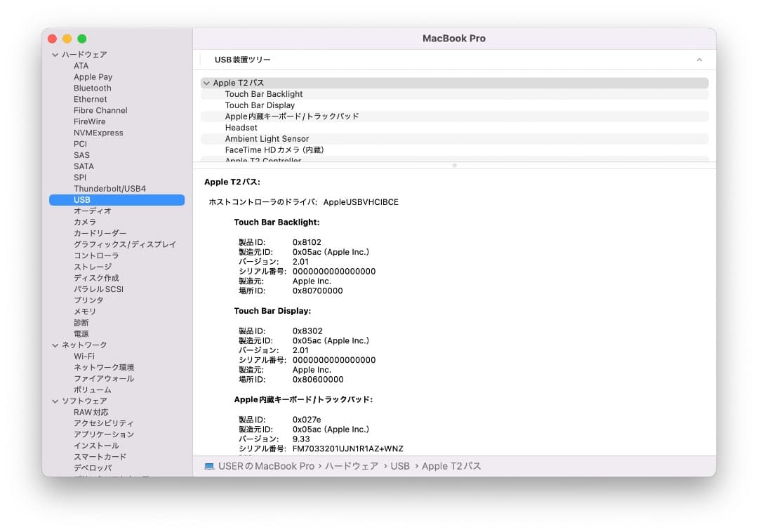Image resolution: width=758 pixels, height=532 pixels.
Task: Select Ambient Light Sensor device entry
Action: tap(267, 138)
